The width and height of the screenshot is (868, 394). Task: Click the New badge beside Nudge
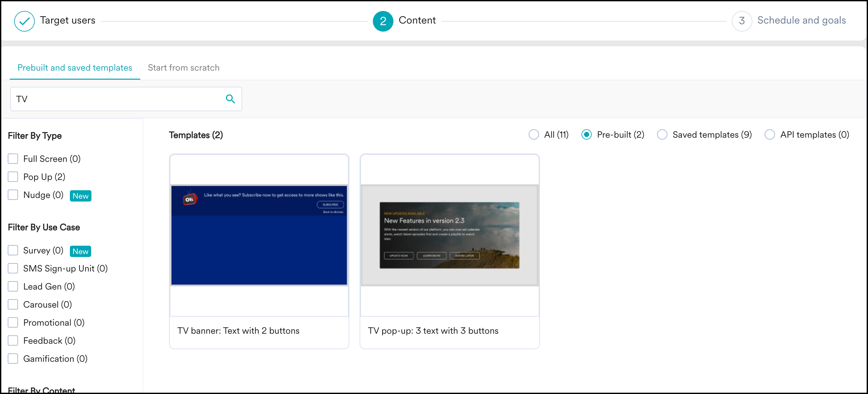[x=80, y=196]
